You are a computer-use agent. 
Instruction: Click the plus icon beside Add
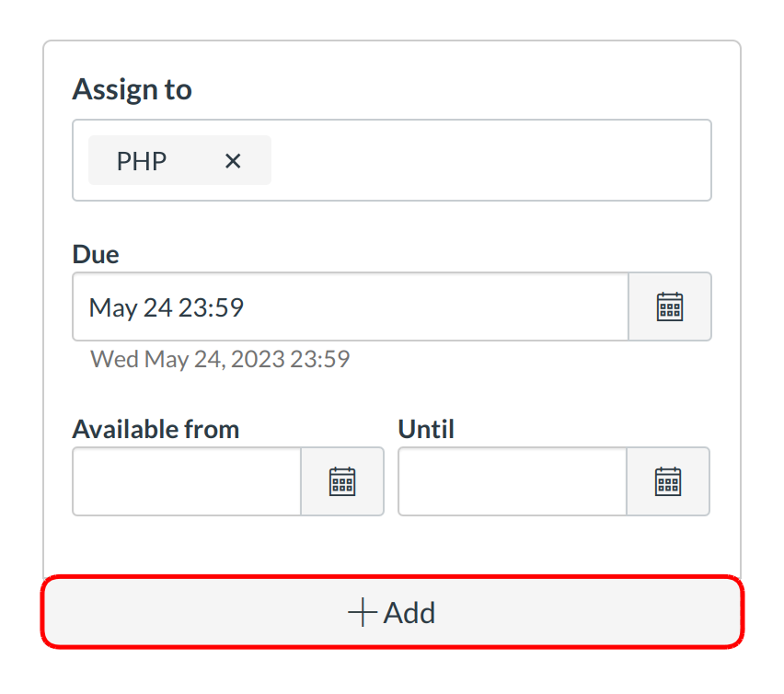[x=363, y=613]
